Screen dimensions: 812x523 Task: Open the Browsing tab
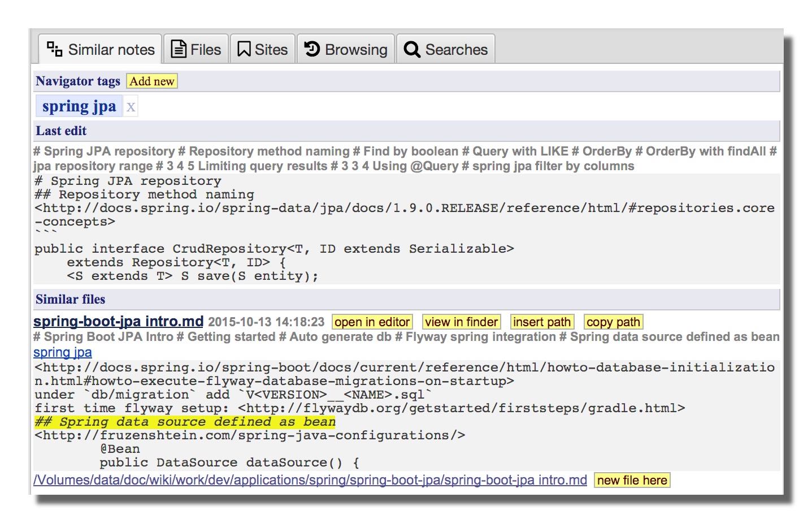[x=346, y=49]
